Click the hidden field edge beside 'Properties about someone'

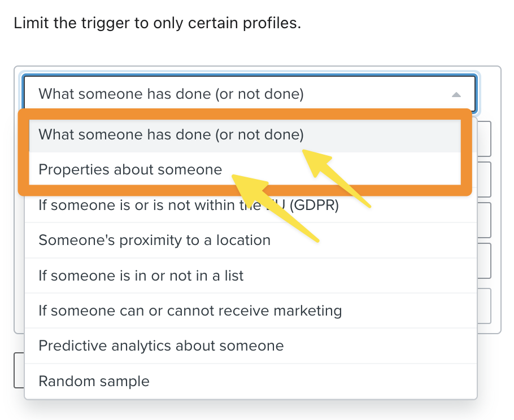(x=484, y=179)
